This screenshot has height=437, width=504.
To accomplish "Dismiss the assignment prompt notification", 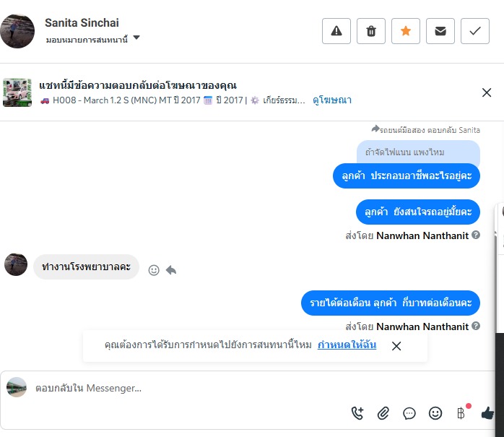I will click(396, 346).
